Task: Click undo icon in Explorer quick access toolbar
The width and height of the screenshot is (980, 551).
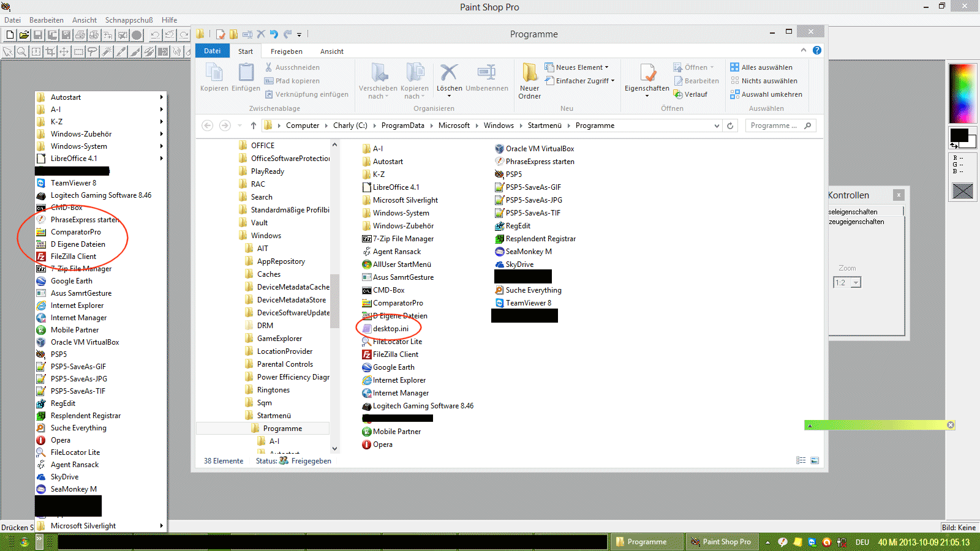Action: [x=274, y=34]
